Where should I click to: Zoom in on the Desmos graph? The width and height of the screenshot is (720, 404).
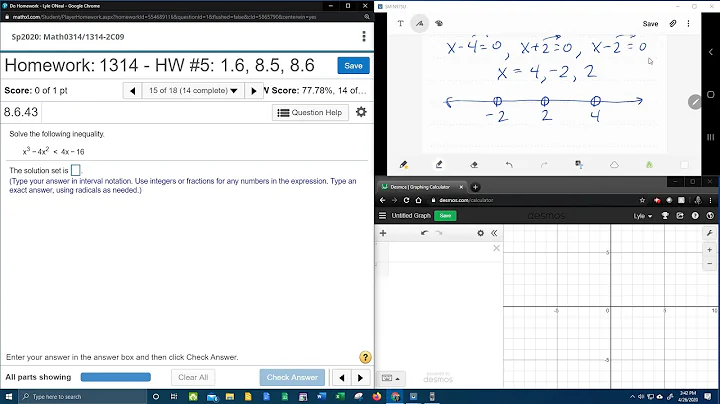coord(709,250)
